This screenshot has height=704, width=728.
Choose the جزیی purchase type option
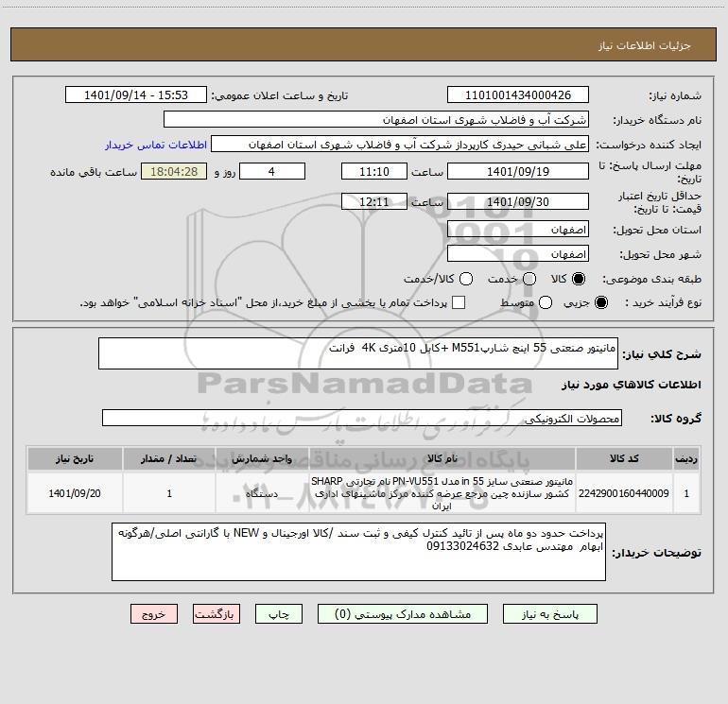(x=601, y=302)
